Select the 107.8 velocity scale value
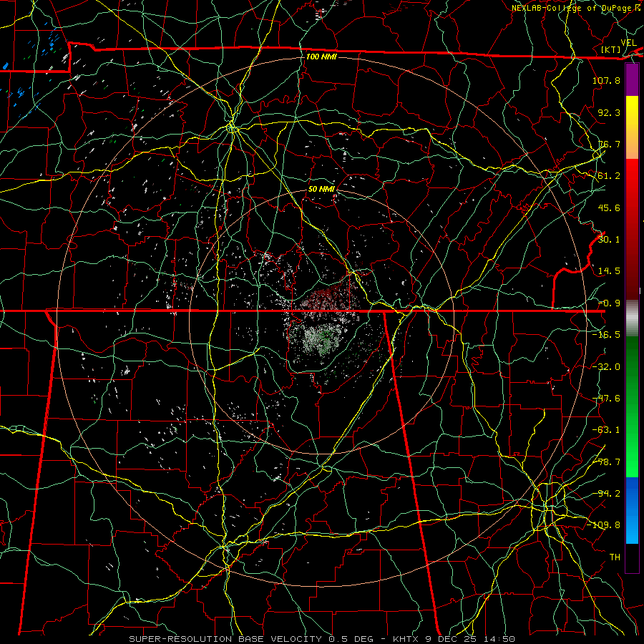The image size is (644, 644). pos(606,80)
